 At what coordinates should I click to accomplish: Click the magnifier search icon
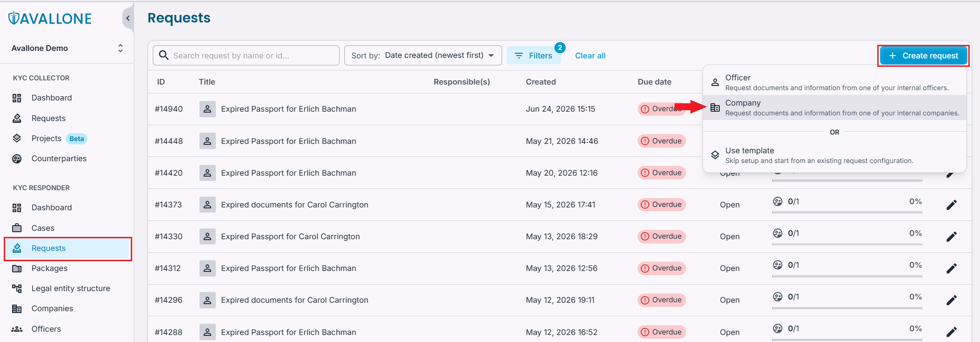[163, 55]
